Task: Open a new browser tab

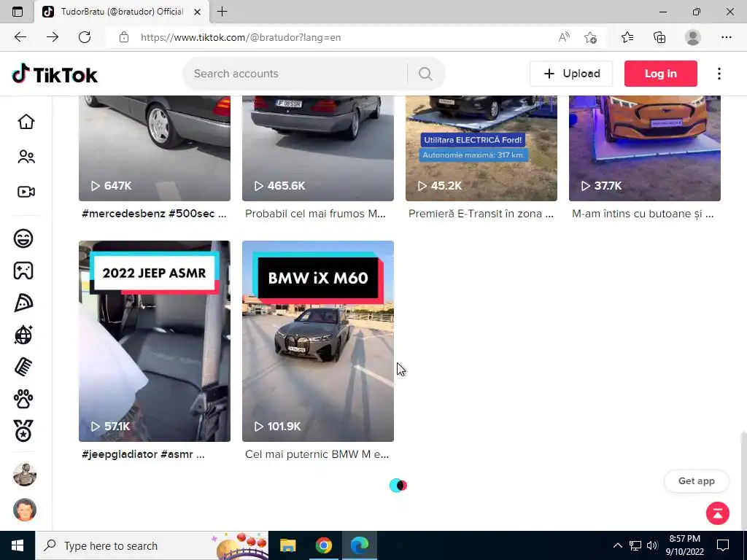Action: click(222, 12)
